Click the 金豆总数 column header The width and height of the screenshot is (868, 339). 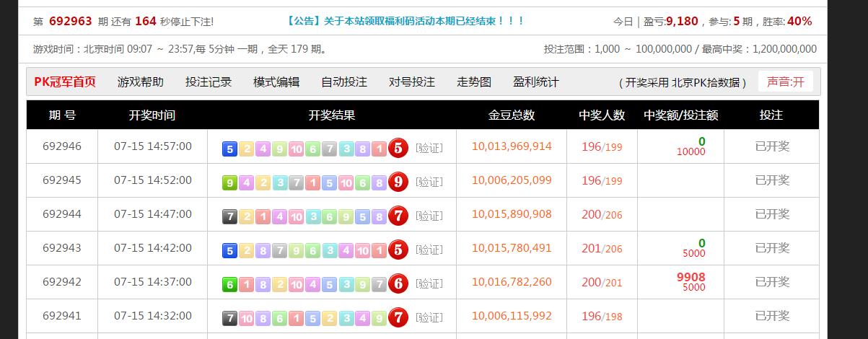pyautogui.click(x=512, y=115)
